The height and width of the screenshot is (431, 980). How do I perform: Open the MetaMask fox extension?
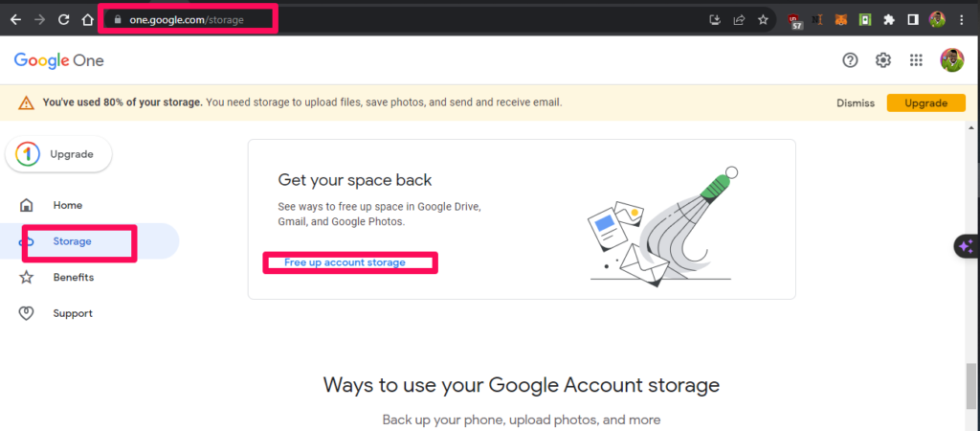pyautogui.click(x=841, y=19)
